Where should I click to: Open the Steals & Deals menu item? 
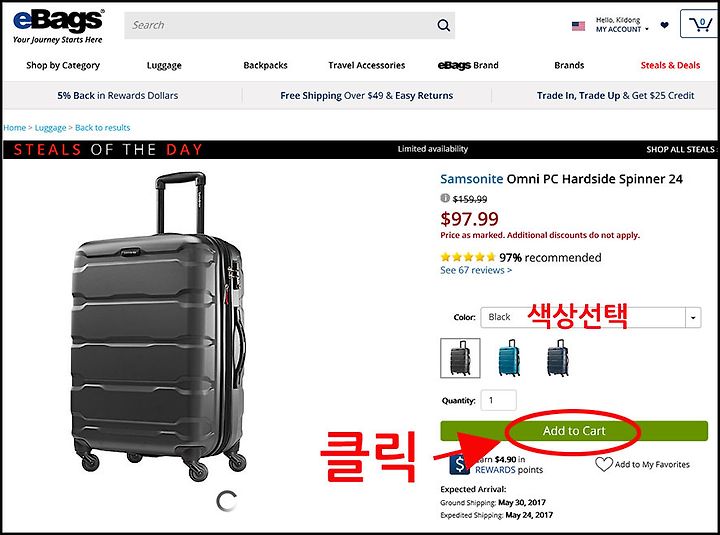pyautogui.click(x=670, y=65)
